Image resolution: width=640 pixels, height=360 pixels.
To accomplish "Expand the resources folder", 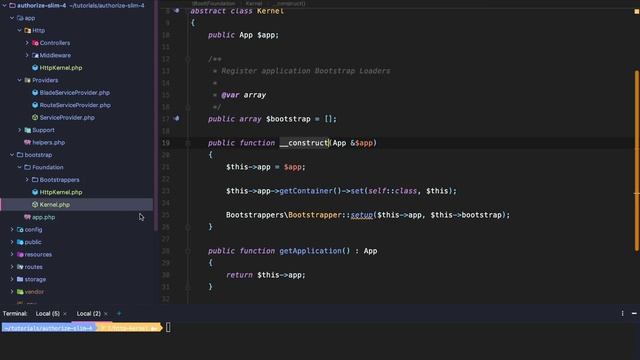I will [12, 254].
